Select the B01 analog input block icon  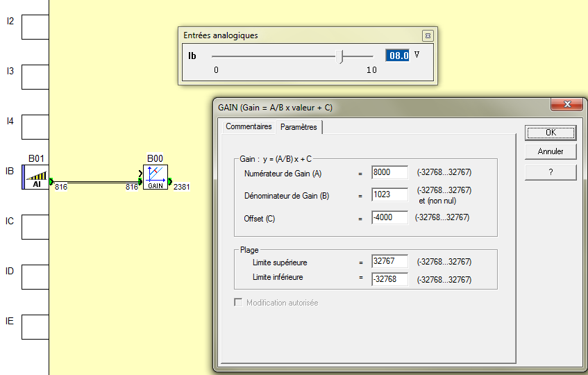click(36, 176)
